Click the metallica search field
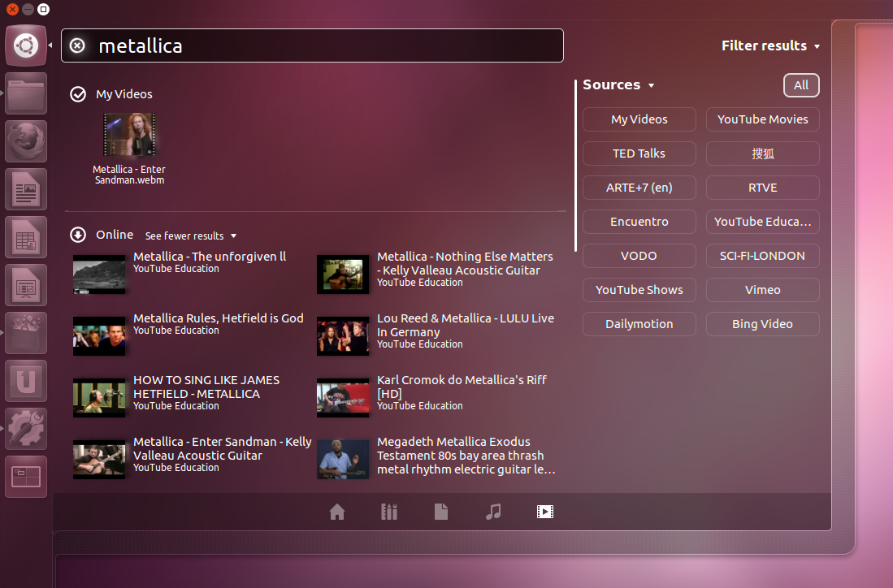 pos(312,45)
